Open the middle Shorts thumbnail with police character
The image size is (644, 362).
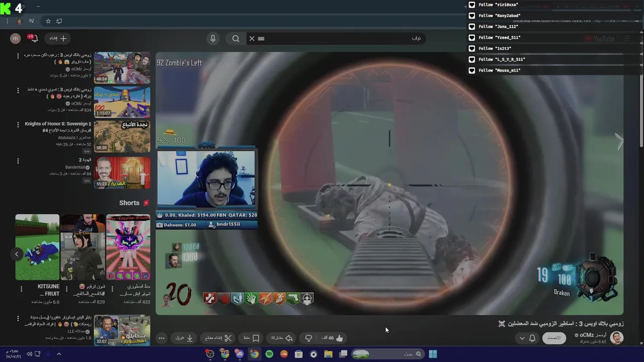pyautogui.click(x=83, y=247)
